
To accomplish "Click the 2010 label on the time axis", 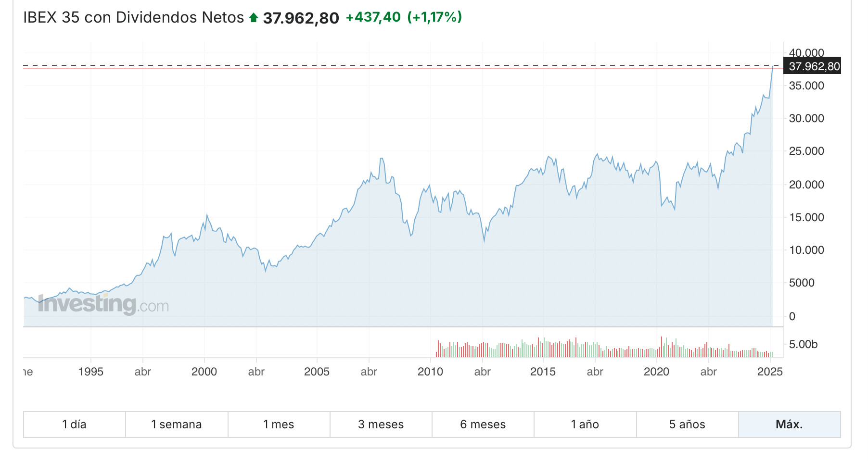I will pyautogui.click(x=430, y=372).
